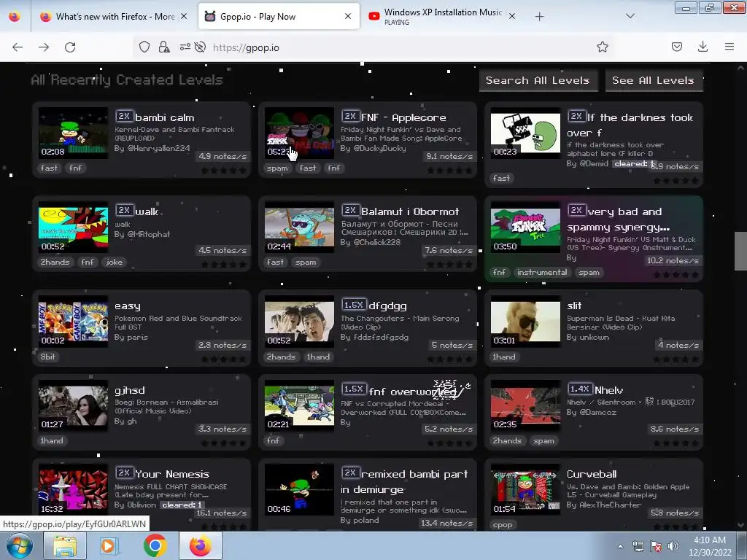Open the remixed bambi part thumbnail
The width and height of the screenshot is (747, 560).
click(x=299, y=490)
